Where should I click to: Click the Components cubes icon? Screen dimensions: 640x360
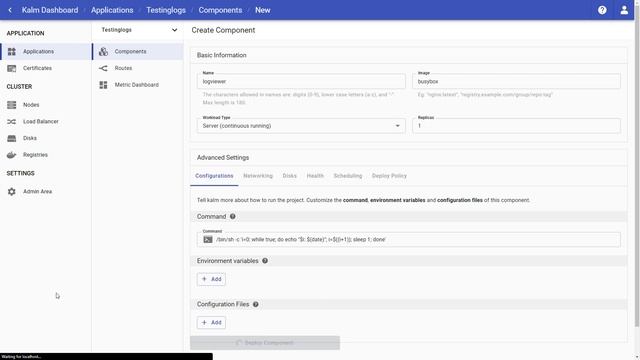[x=103, y=51]
